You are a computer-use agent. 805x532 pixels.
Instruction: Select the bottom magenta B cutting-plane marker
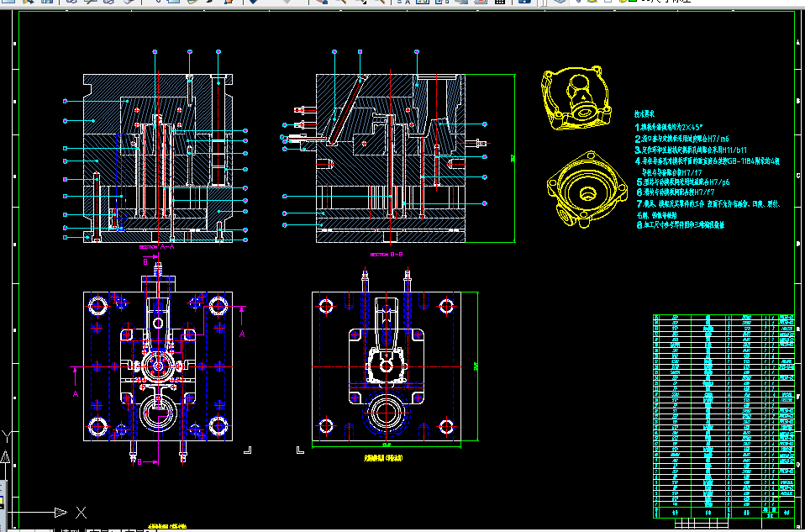[139, 461]
